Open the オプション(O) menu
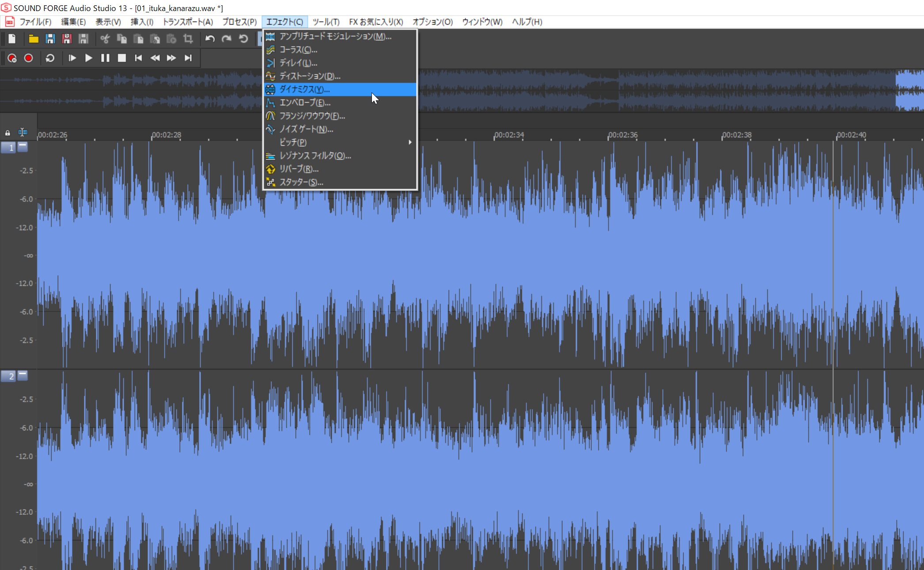The width and height of the screenshot is (924, 570). coord(432,22)
